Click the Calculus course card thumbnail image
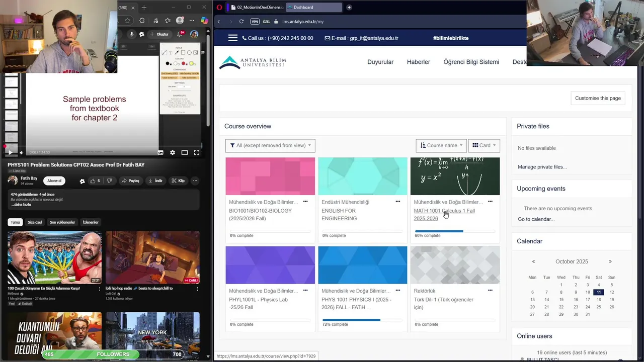This screenshot has width=644, height=362. click(455, 176)
